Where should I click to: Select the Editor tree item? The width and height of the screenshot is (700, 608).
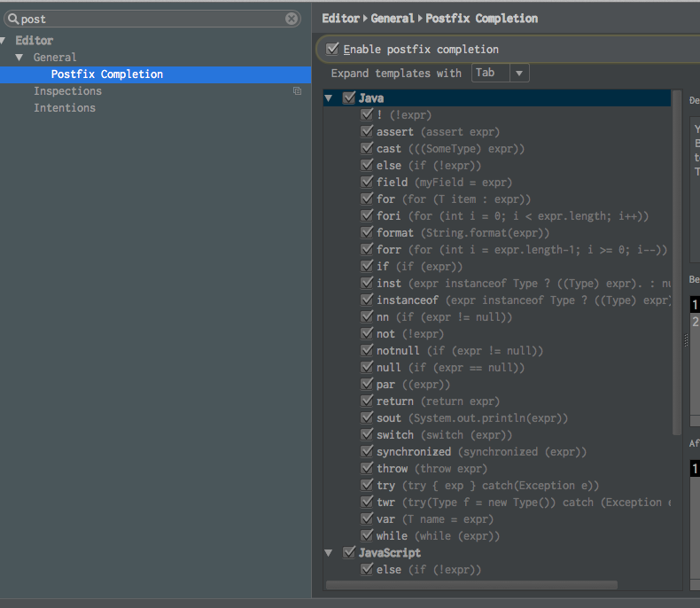[35, 41]
